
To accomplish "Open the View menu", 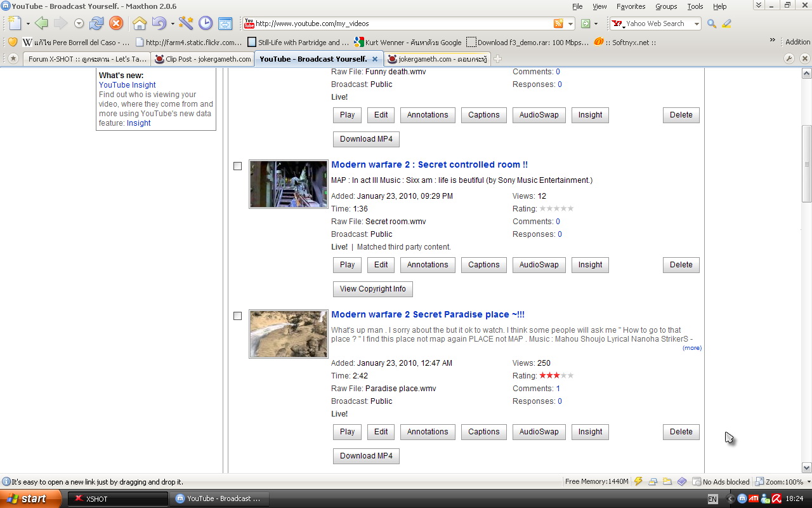I will pos(599,6).
